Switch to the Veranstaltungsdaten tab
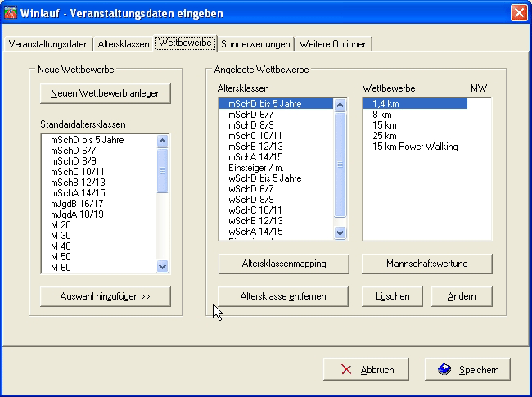The height and width of the screenshot is (397, 532). point(47,44)
